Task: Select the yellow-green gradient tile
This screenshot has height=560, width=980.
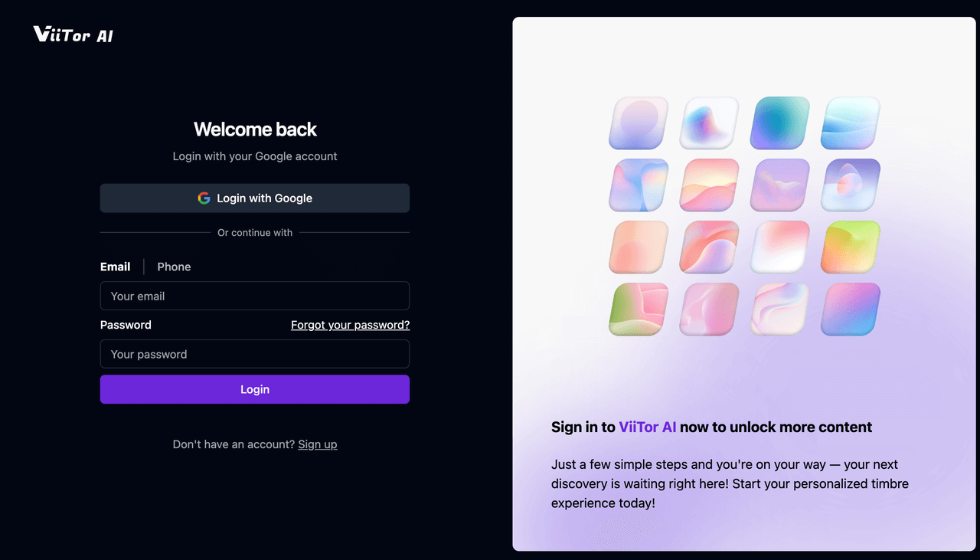Action: click(x=851, y=247)
